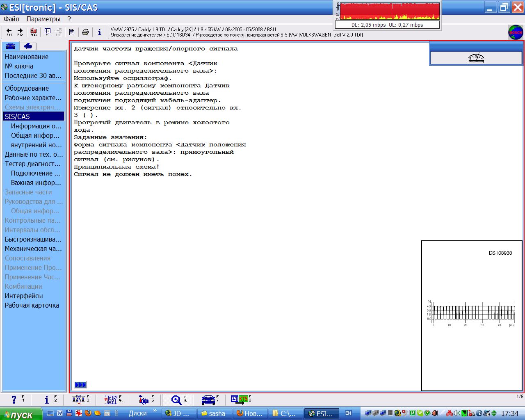Open calculator from quick launch

107,413
